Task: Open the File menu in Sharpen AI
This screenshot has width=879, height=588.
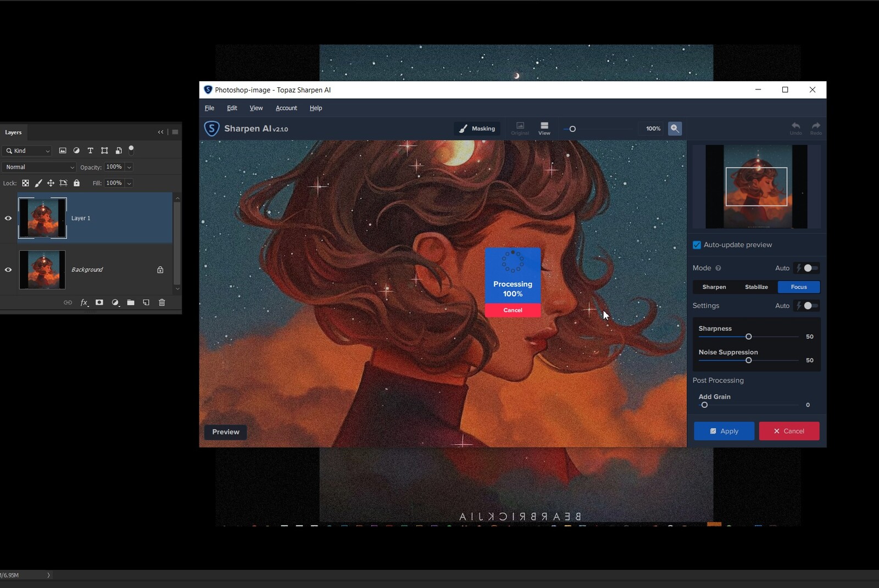Action: point(209,108)
